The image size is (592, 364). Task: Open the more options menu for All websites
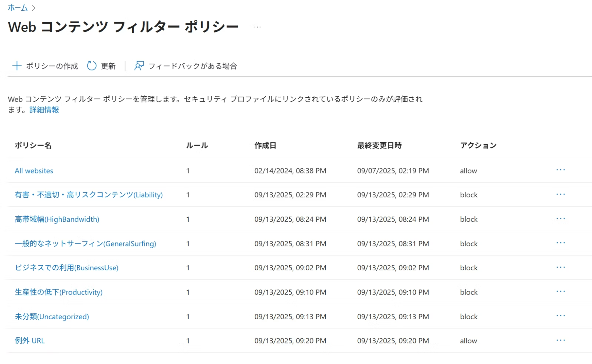(x=560, y=170)
